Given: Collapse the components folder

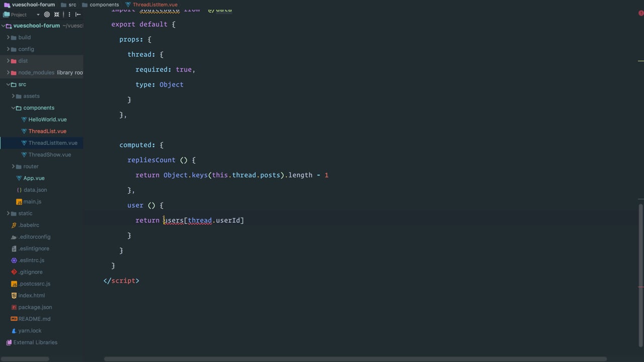Looking at the screenshot, I should [13, 108].
